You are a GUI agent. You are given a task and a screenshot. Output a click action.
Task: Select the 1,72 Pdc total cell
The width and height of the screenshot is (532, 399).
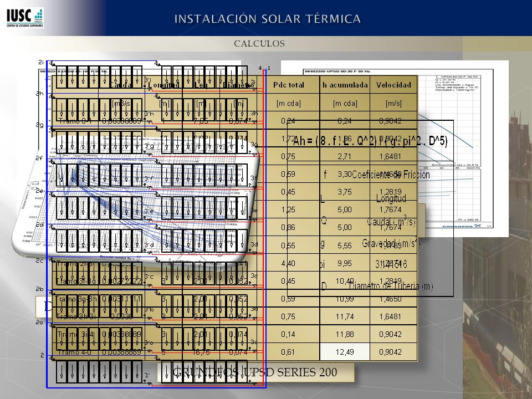point(288,139)
